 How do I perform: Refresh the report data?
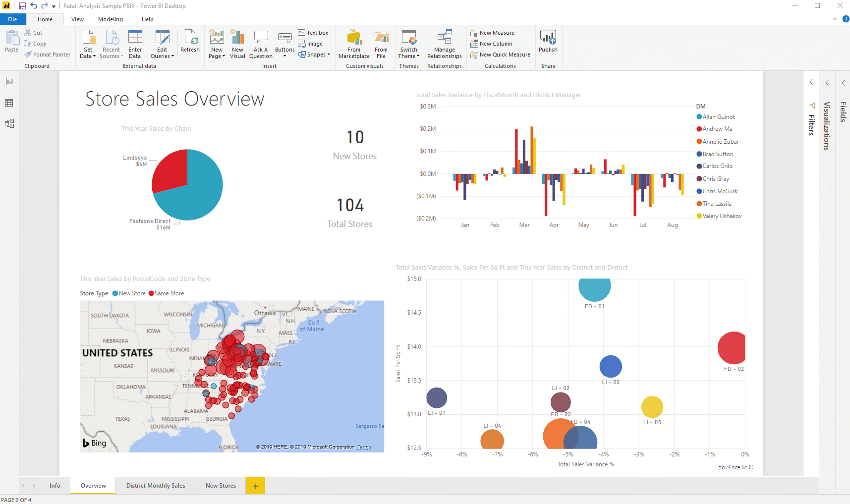click(190, 44)
